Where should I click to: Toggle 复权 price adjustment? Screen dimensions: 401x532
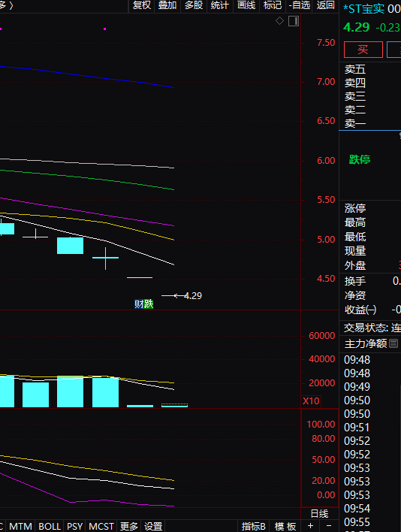tap(142, 5)
